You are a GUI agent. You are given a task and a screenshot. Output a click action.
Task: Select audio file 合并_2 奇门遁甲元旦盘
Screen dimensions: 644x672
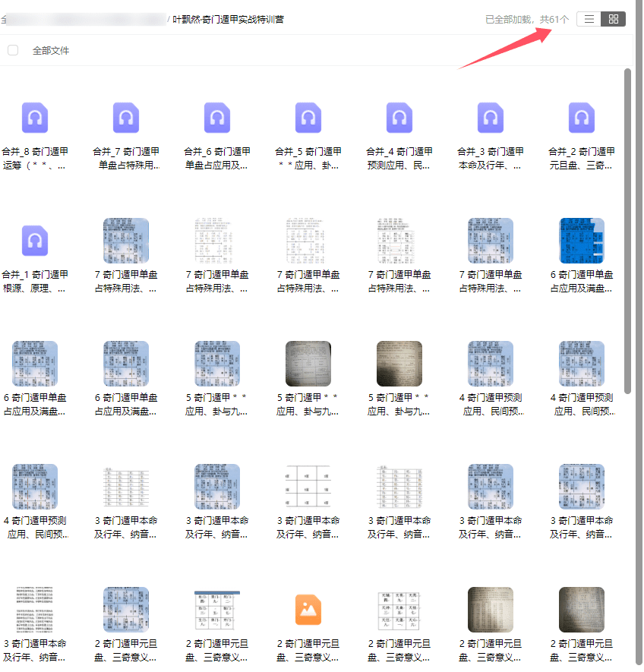point(582,118)
